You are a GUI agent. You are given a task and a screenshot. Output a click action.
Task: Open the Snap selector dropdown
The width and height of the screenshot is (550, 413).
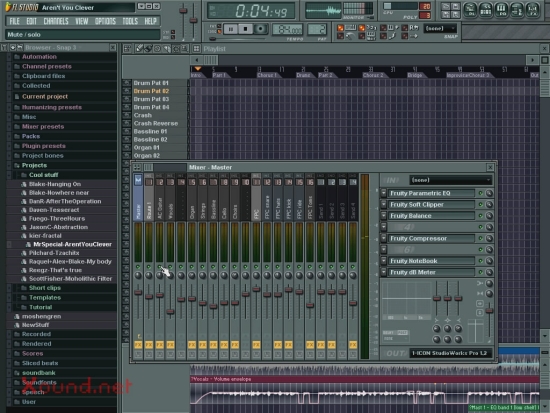(440, 28)
